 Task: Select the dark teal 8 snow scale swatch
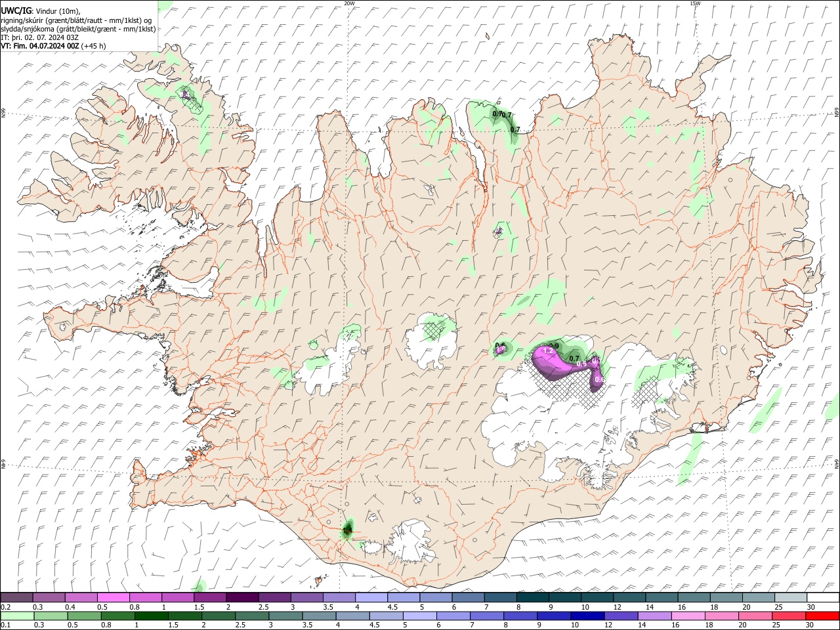point(533,598)
